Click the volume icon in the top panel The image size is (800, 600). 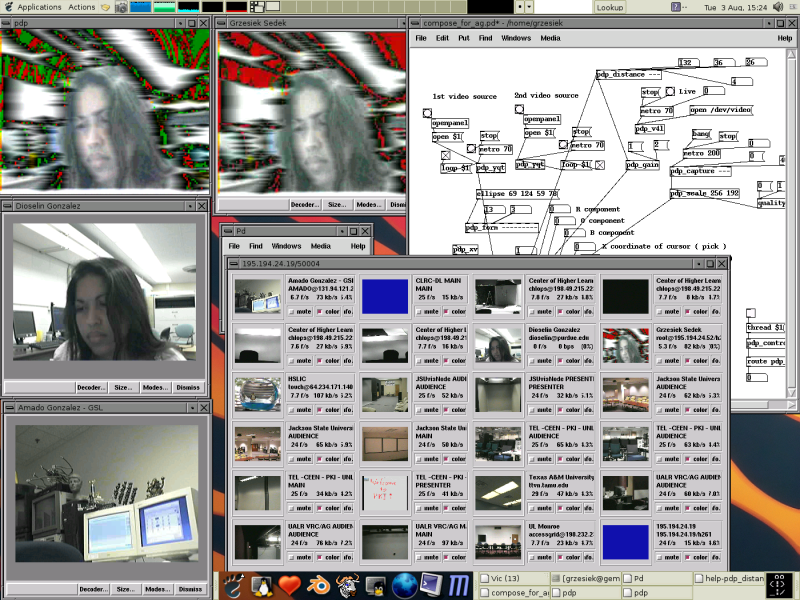[778, 6]
